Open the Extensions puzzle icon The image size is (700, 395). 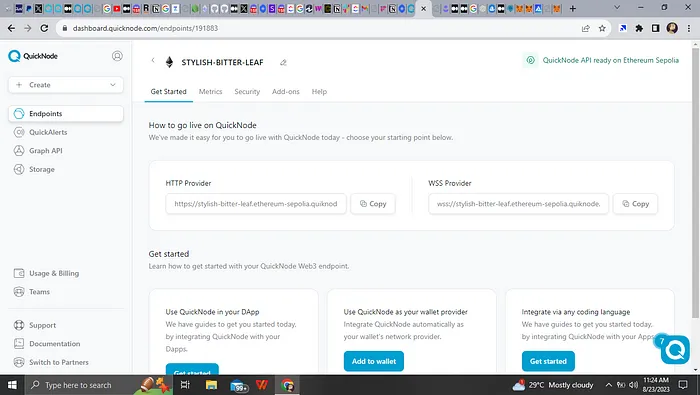639,28
